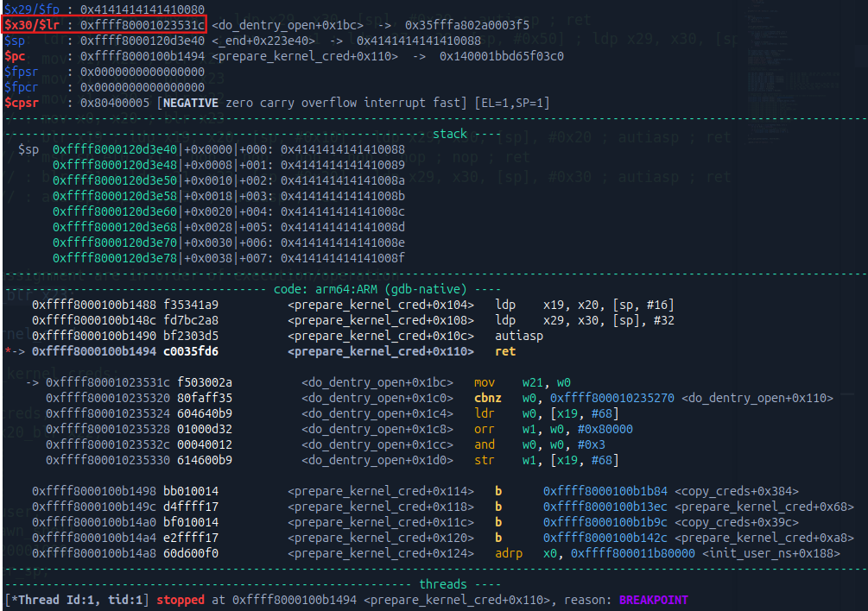The image size is (868, 611).
Task: Click the red stopped status text
Action: point(180,600)
